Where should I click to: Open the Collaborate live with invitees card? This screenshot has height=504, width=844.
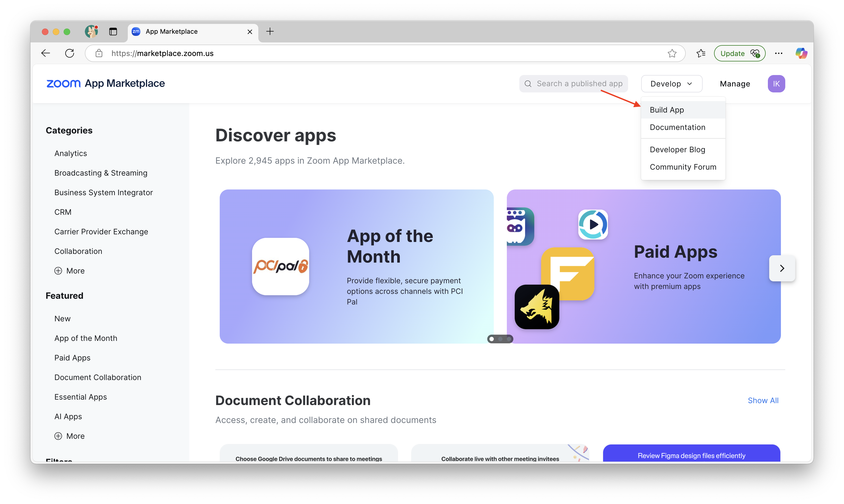pos(500,453)
